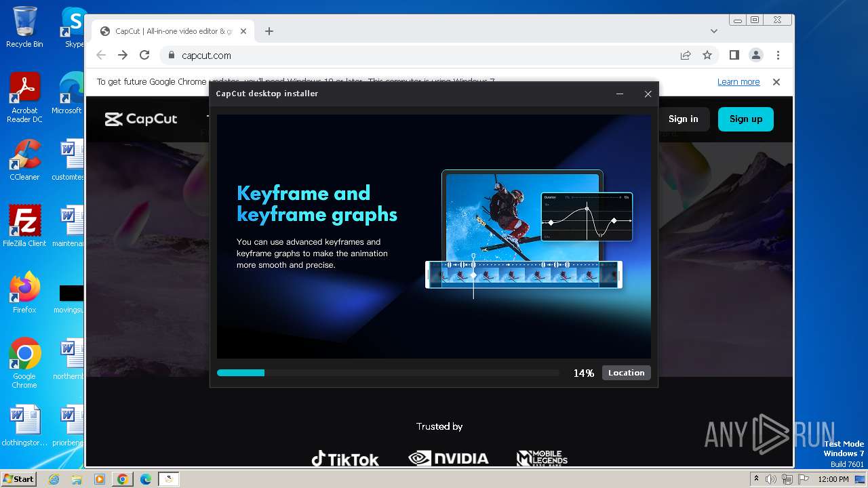Open Acrobat Reader DC desktop shortcut
868x488 pixels.
[x=24, y=98]
